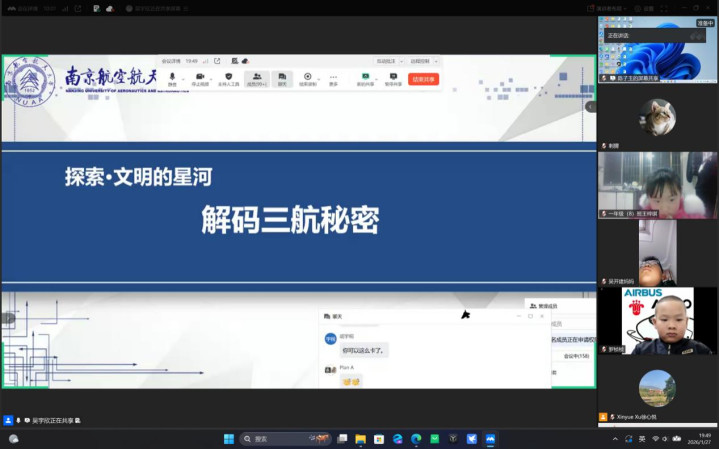Select the girl in pink video tile
Screen dimensions: 719x449
[x=657, y=185]
